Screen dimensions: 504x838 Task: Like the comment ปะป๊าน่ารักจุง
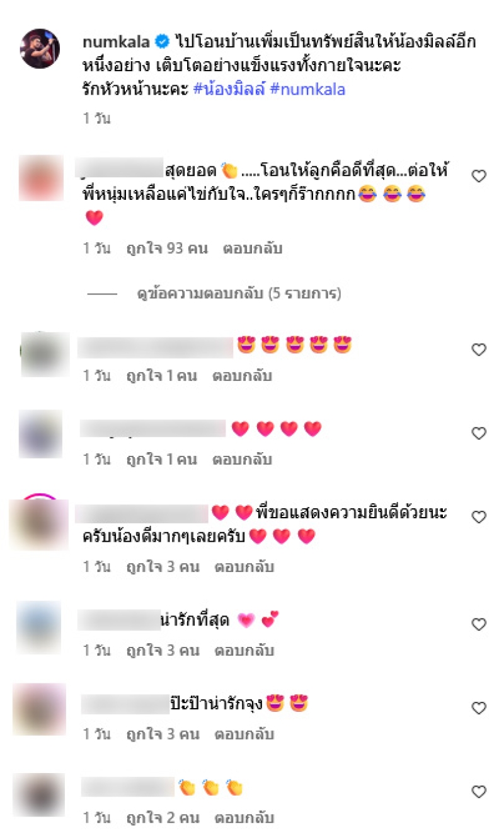tap(479, 708)
